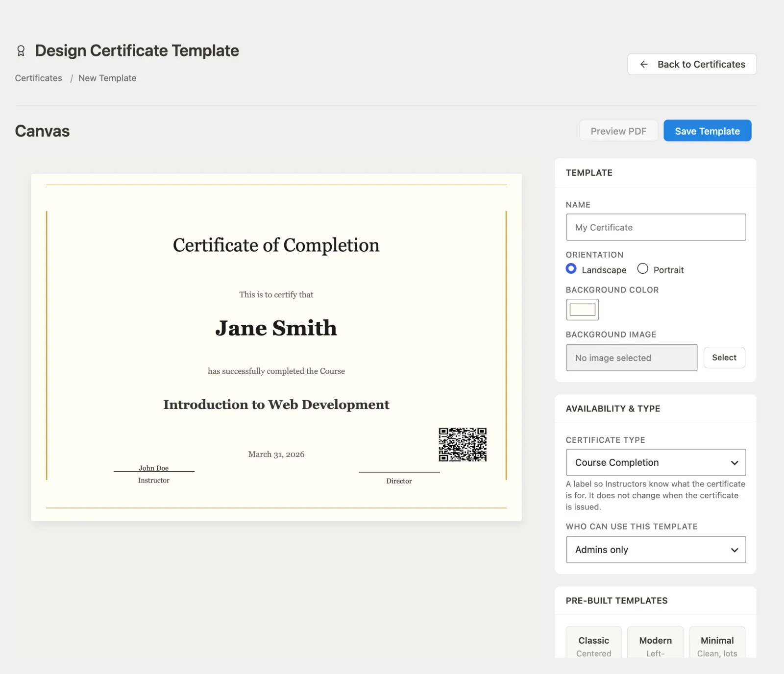Select the Portrait orientation radio button
Screen dimensions: 784x674
pyautogui.click(x=642, y=269)
